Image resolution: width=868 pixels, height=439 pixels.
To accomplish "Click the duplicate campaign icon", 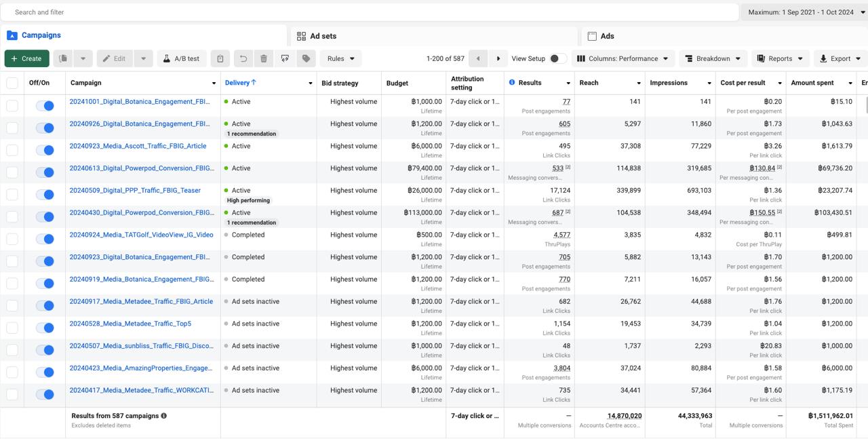I will click(63, 58).
